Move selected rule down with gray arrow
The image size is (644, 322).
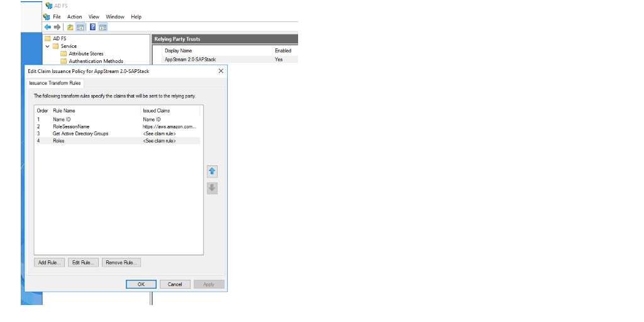[x=213, y=189]
